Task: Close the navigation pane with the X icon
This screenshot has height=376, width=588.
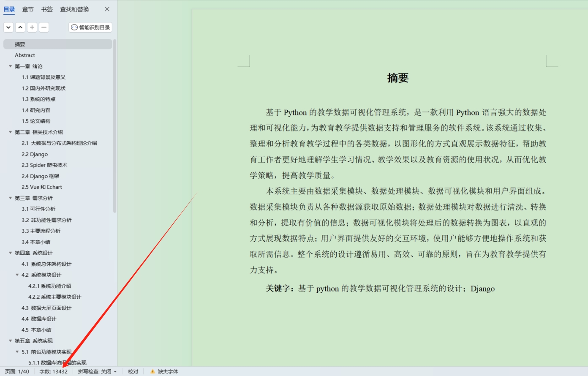Action: pyautogui.click(x=107, y=9)
